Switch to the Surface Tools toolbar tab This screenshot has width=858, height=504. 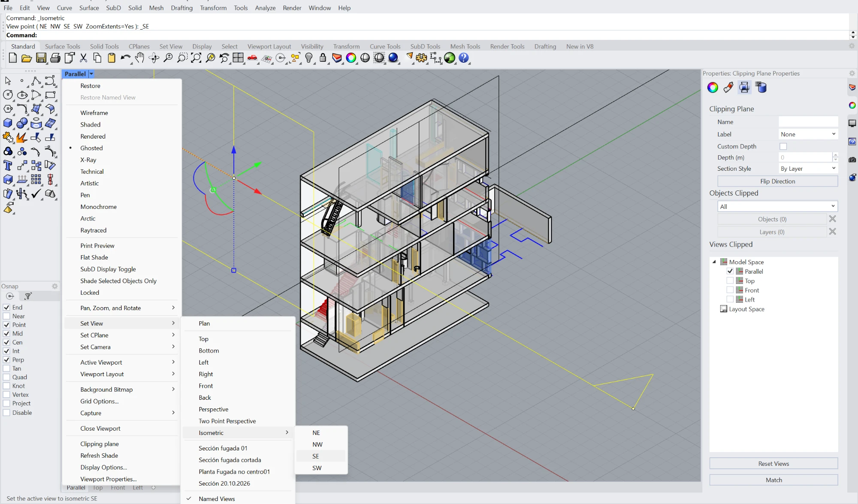[63, 46]
